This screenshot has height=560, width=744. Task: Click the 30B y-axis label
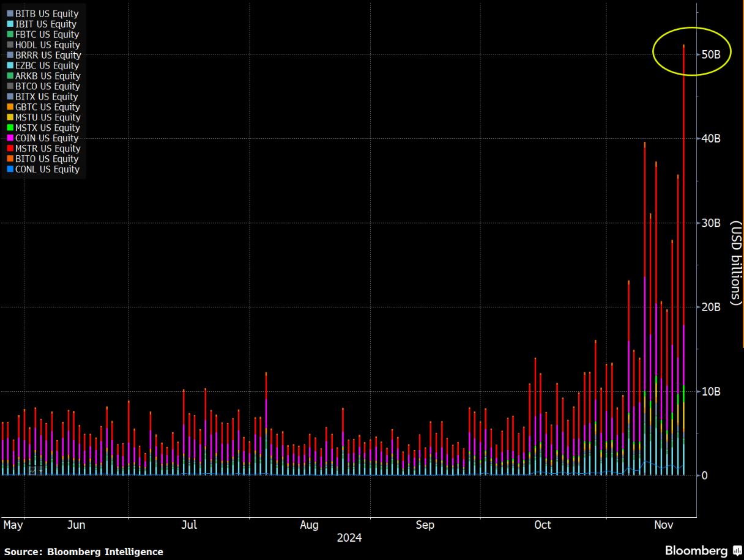[x=711, y=223]
